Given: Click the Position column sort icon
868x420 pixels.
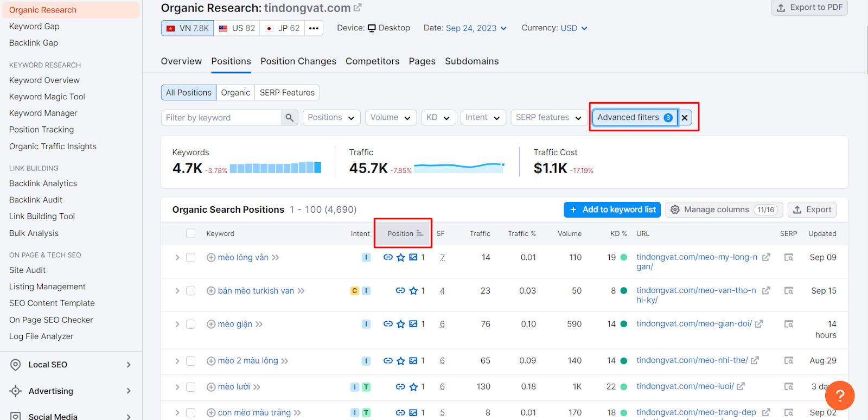Looking at the screenshot, I should coord(419,233).
